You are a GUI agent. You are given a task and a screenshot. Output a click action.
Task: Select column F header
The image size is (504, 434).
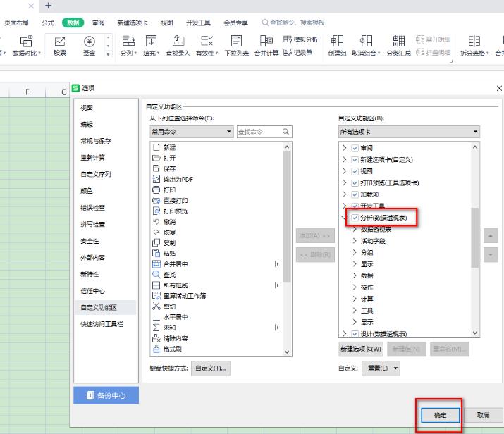coord(27,92)
